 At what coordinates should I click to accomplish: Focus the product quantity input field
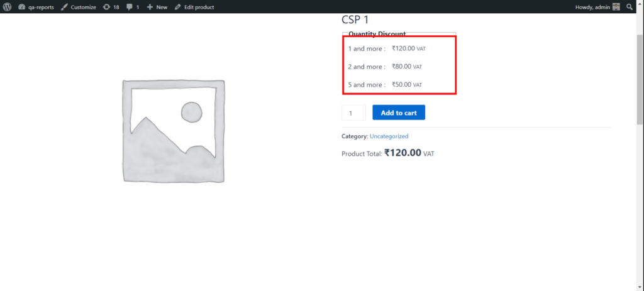(353, 113)
